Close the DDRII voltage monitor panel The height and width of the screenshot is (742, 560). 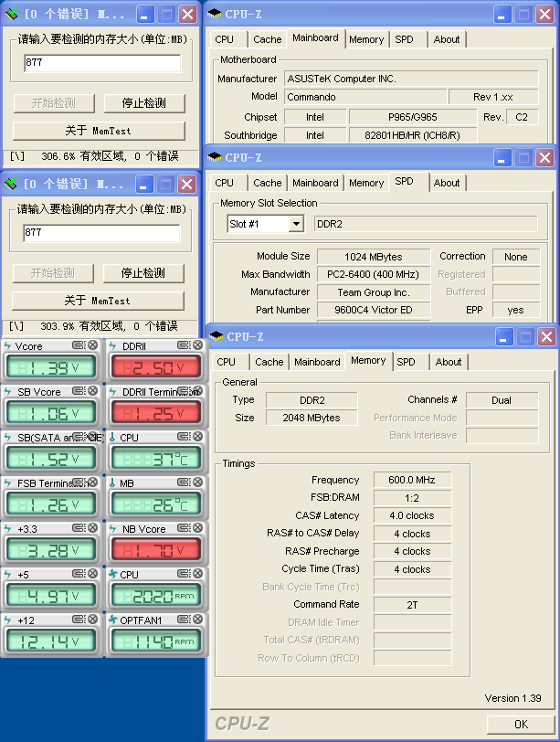(196, 345)
